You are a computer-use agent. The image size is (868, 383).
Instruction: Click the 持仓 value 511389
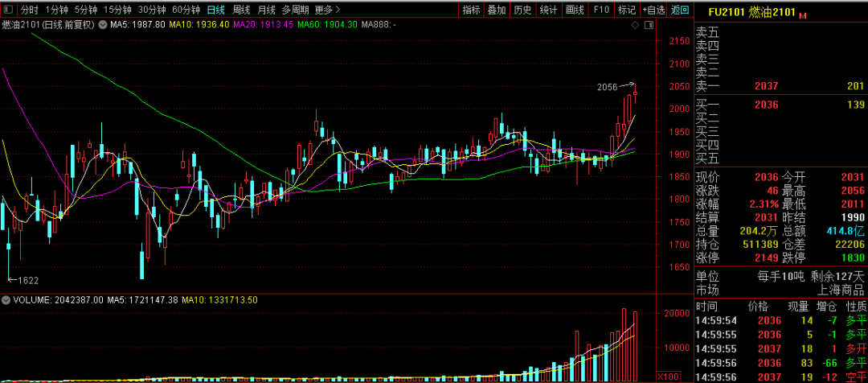(x=759, y=245)
